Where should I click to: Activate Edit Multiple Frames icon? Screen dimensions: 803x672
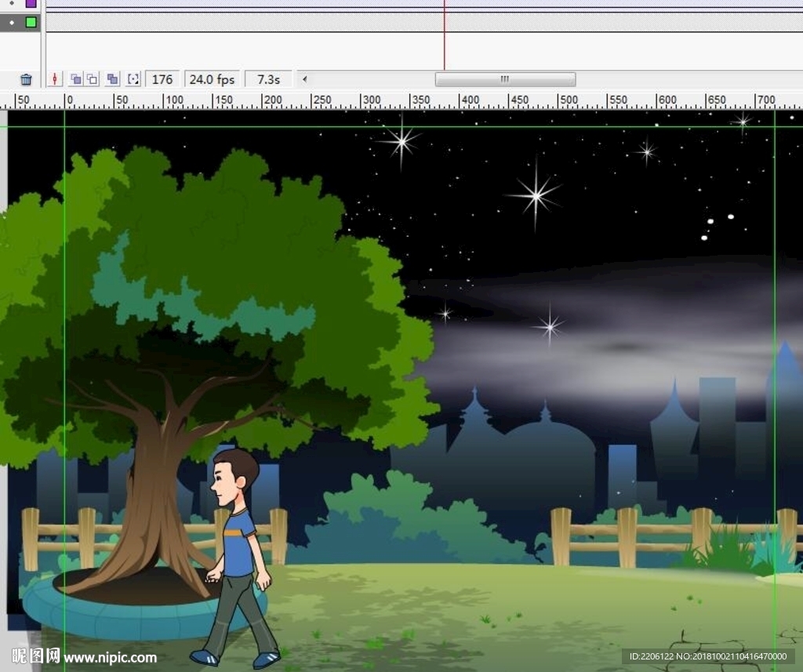click(x=113, y=79)
